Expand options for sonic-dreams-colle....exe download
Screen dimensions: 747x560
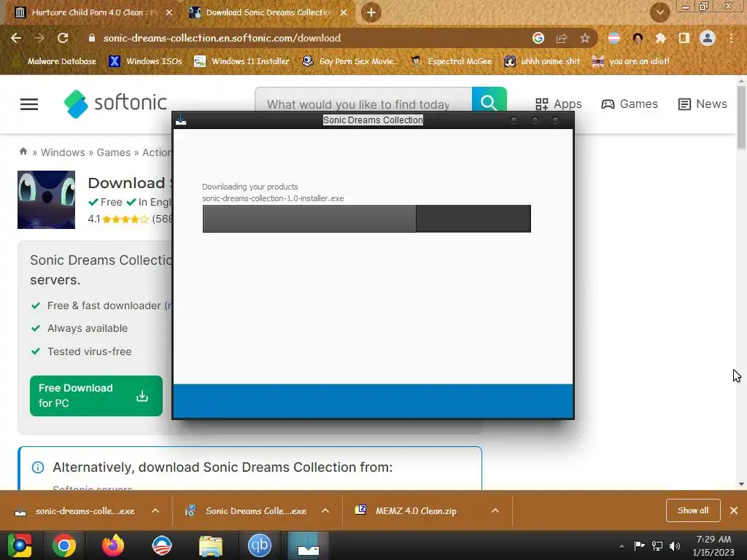[x=155, y=510]
